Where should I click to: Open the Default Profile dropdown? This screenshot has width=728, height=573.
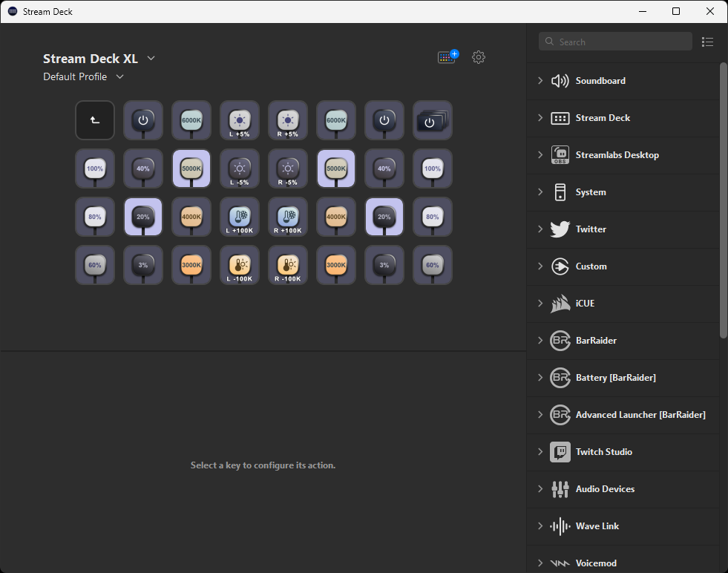(119, 76)
